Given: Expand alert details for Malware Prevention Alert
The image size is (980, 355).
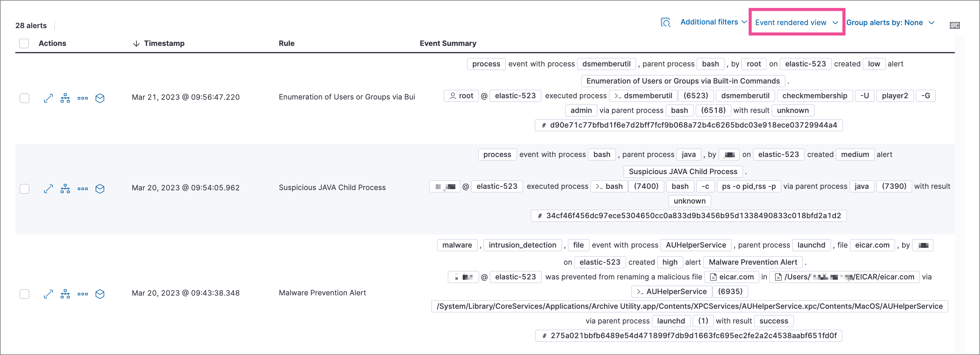Looking at the screenshot, I should pyautogui.click(x=48, y=293).
